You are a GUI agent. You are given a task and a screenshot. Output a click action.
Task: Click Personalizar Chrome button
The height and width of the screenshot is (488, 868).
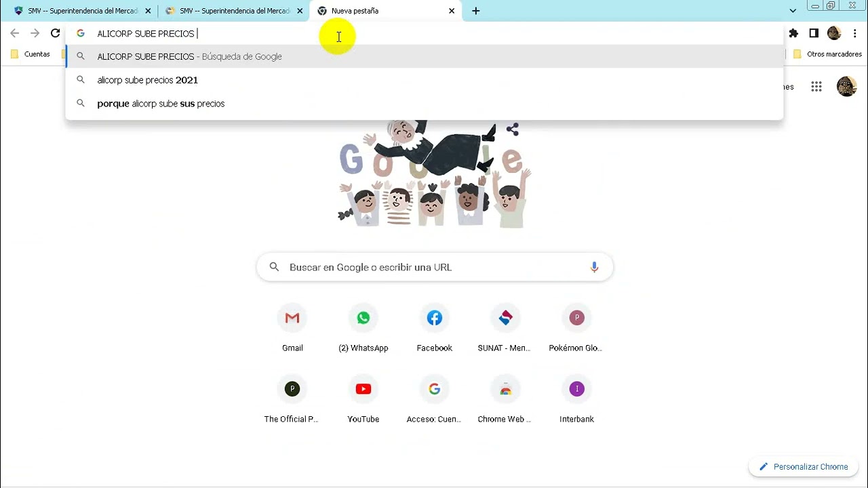[x=804, y=466]
